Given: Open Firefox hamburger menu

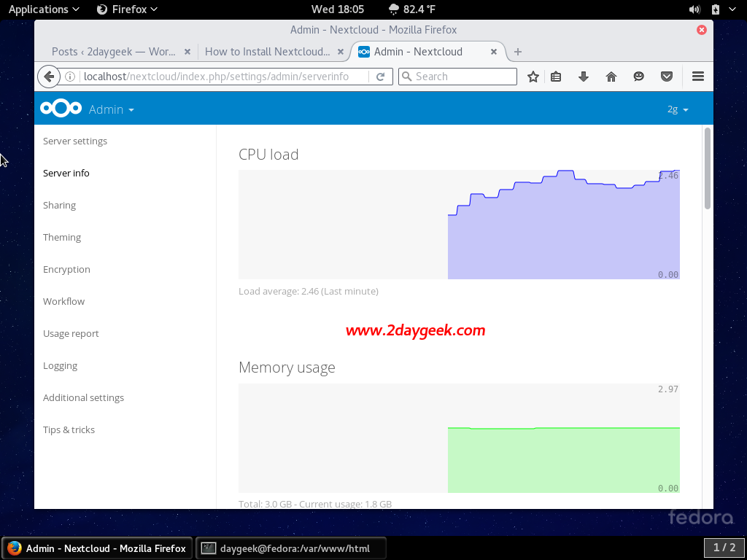Looking at the screenshot, I should pyautogui.click(x=698, y=77).
